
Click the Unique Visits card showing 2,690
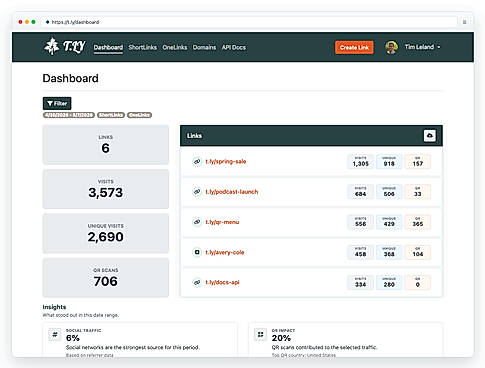coord(106,233)
